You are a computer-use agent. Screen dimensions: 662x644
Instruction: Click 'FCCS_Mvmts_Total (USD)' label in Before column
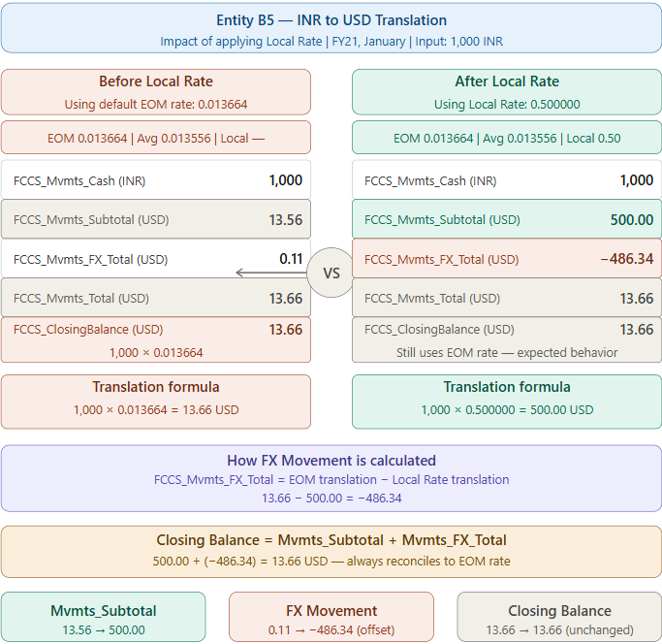[x=81, y=299]
